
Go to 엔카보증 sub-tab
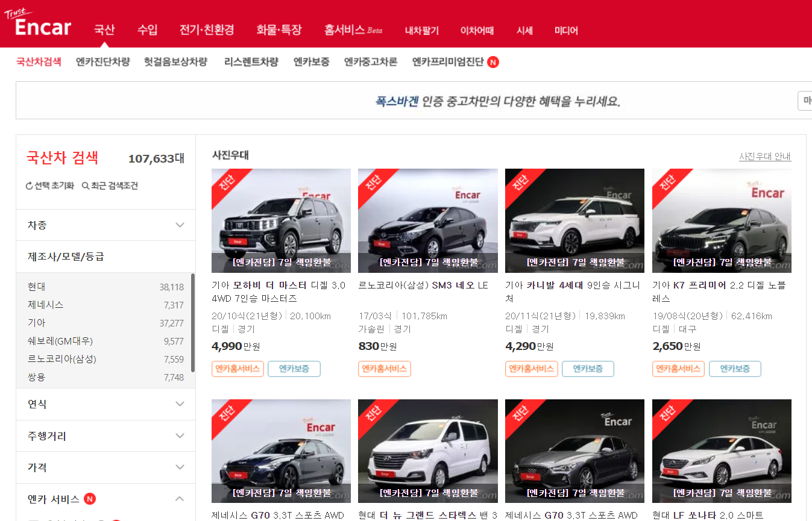pyautogui.click(x=312, y=61)
